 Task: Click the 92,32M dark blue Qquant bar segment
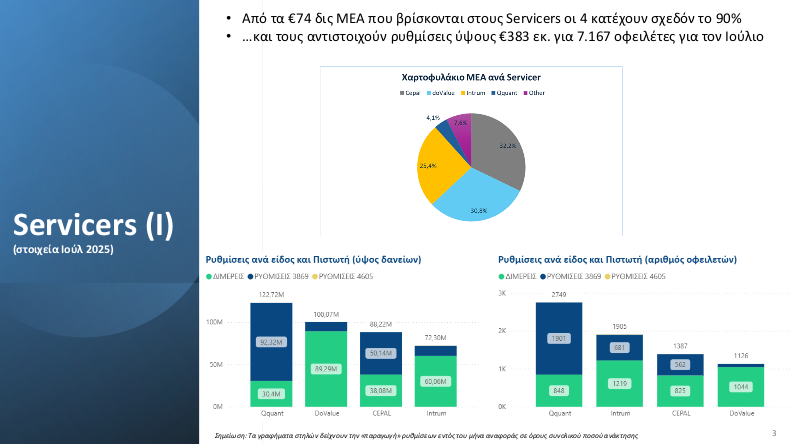(270, 342)
